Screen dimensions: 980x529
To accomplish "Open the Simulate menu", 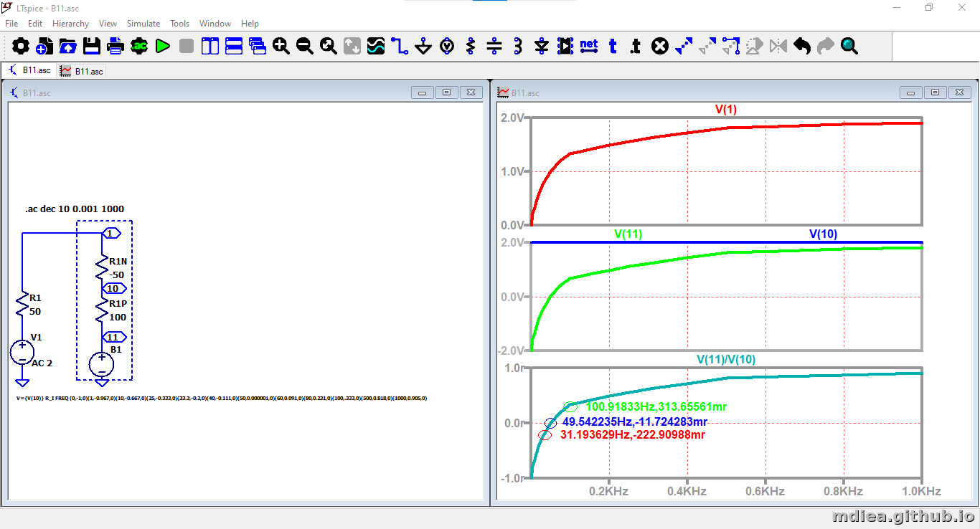I will 143,24.
